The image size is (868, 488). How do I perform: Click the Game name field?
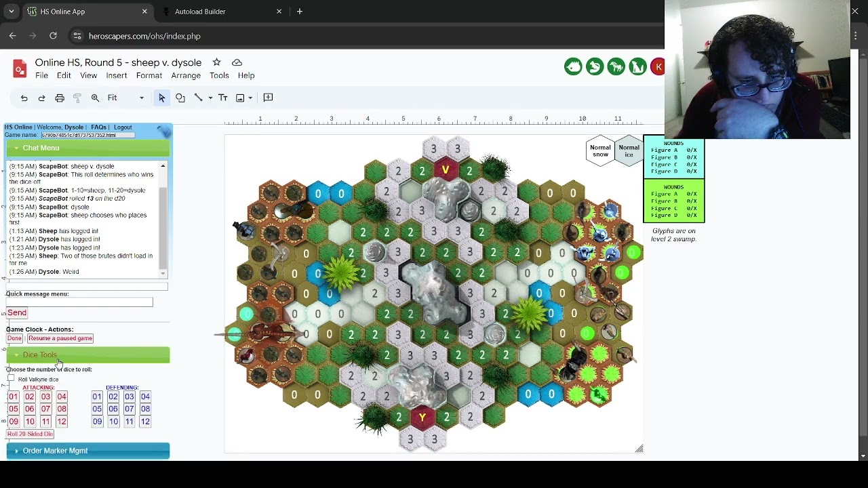(x=88, y=135)
